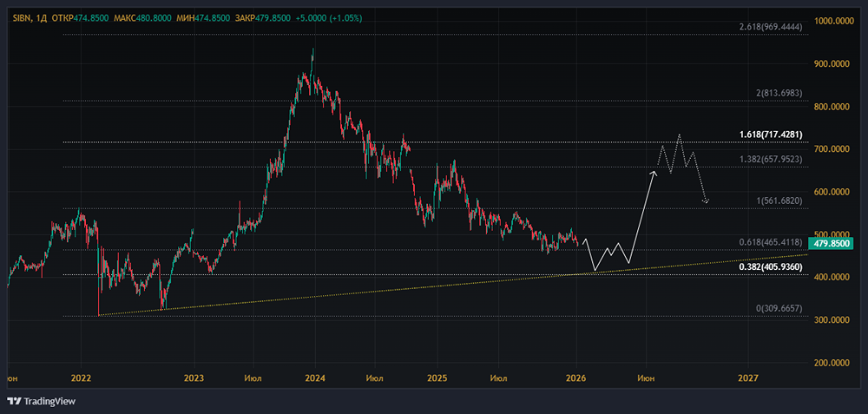Select the 2(813.6983) Fibonacci level label
868x414 pixels.
775,93
